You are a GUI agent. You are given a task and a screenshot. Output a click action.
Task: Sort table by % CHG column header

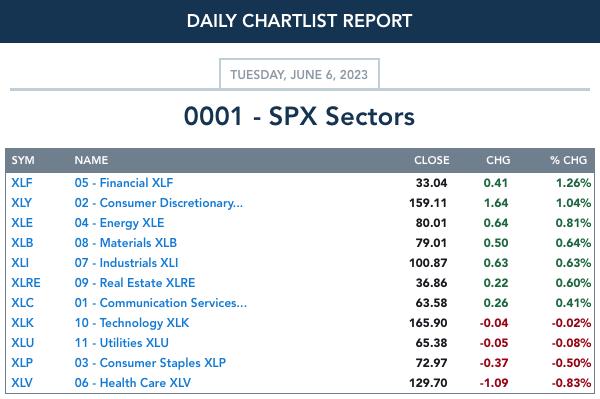(x=568, y=160)
